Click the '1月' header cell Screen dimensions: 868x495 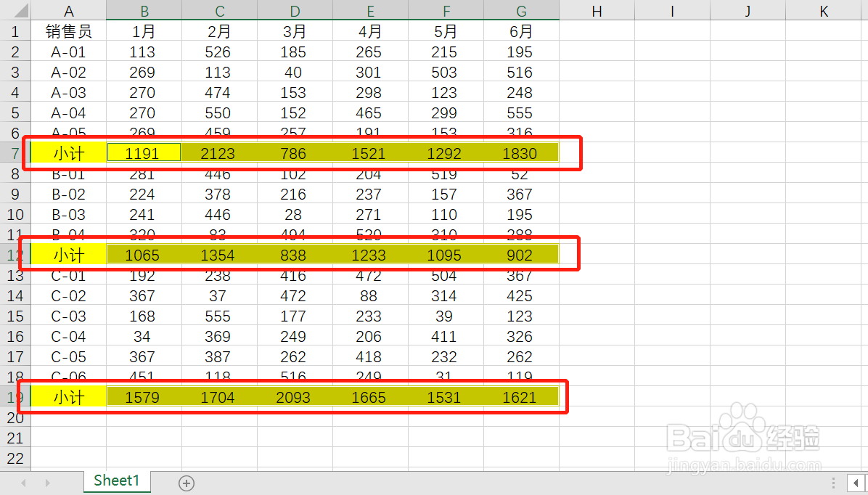[x=144, y=31]
